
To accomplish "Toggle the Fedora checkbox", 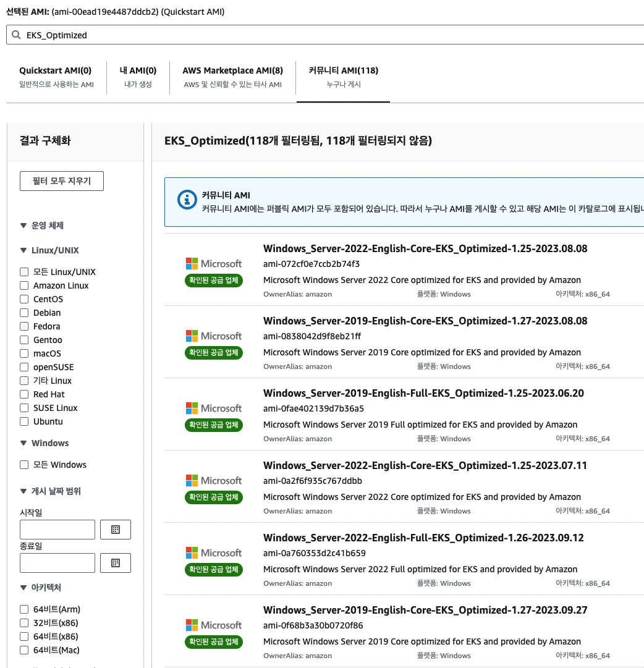I will pos(24,326).
